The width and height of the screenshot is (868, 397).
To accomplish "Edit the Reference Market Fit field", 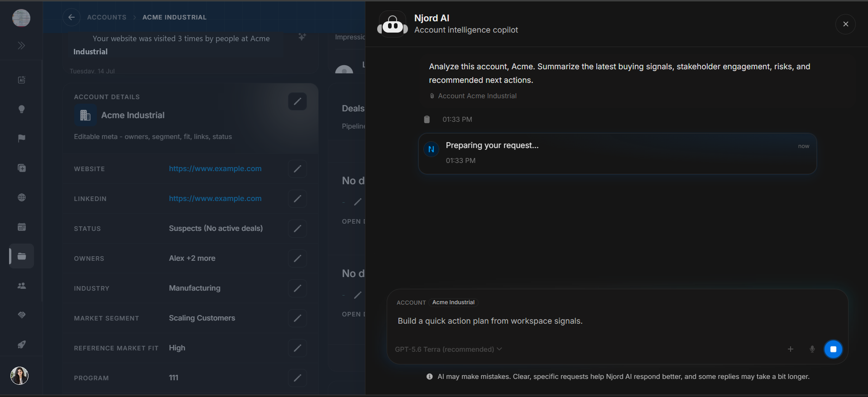I will [x=297, y=348].
